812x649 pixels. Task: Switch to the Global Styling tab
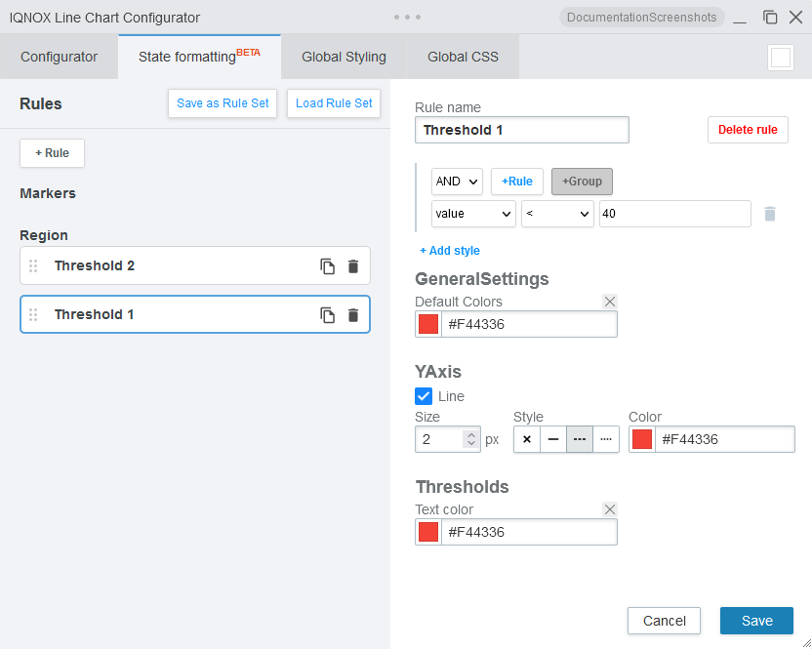click(344, 57)
